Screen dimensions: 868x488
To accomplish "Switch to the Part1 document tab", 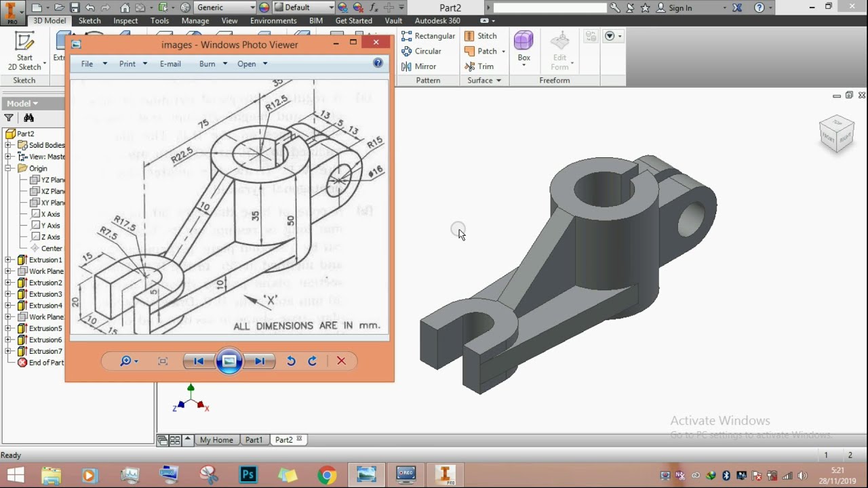I will (x=254, y=440).
